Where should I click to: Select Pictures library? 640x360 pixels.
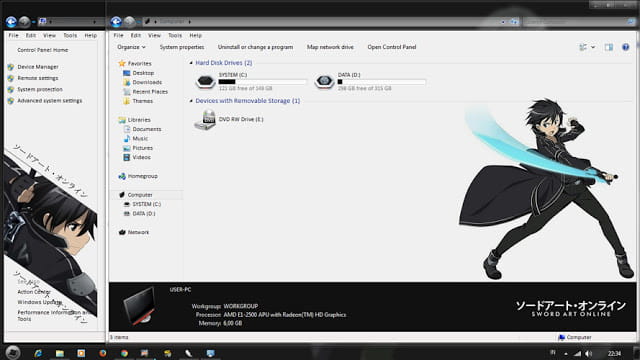point(142,148)
